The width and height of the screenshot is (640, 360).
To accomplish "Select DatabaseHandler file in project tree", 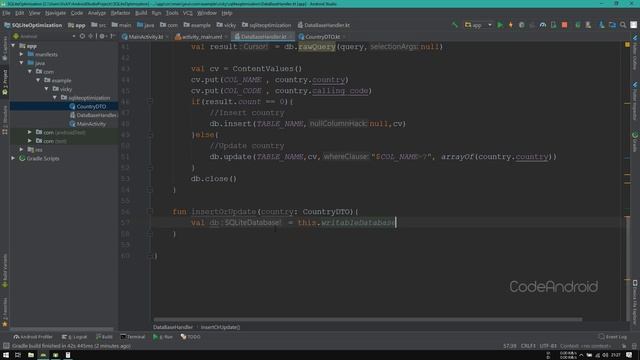I will [93, 115].
